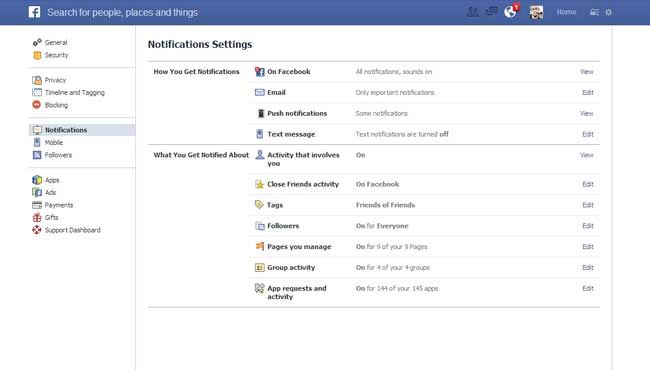The height and width of the screenshot is (370, 650).
Task: Click 'Text notifications are turned off' text
Action: pyautogui.click(x=402, y=134)
